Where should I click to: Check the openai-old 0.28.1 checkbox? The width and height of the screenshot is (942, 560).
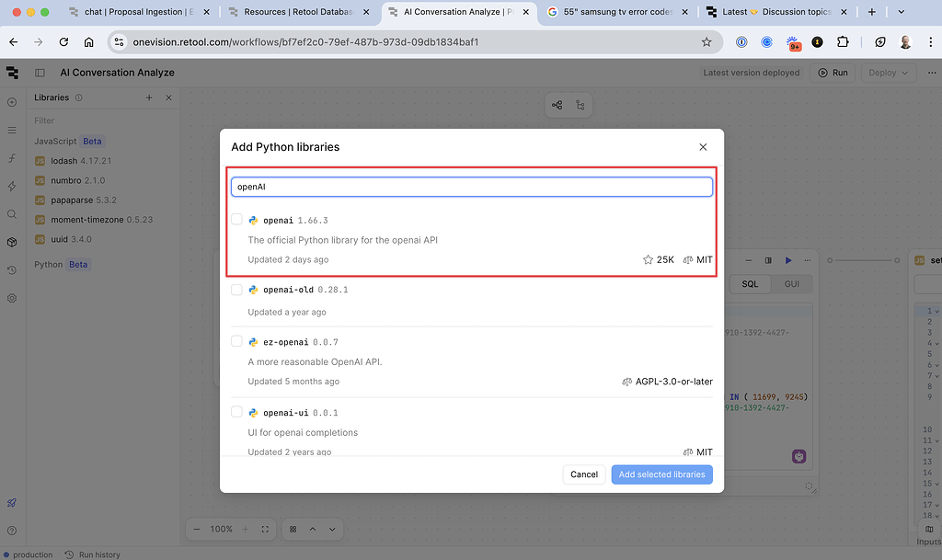click(236, 290)
